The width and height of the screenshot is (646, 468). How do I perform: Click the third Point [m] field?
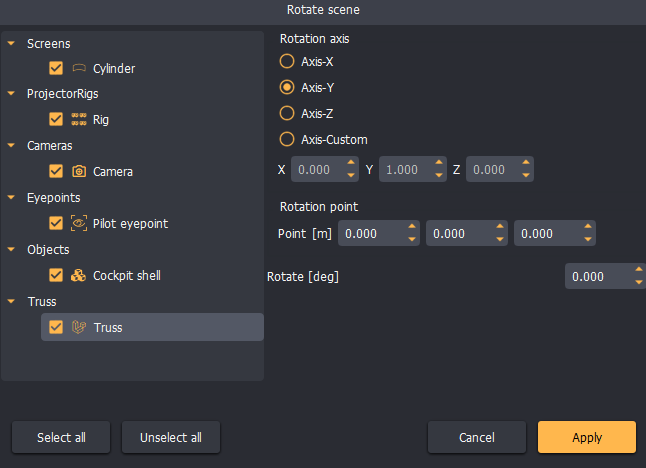click(555, 233)
